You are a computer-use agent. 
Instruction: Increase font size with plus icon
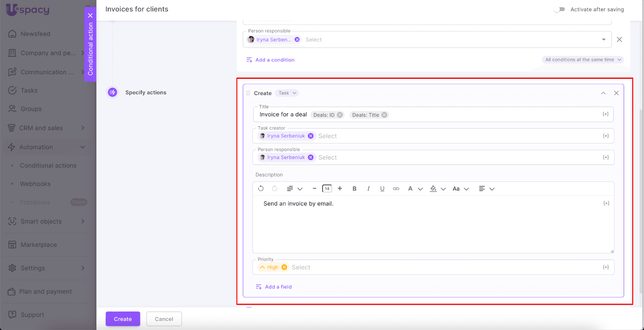(x=340, y=189)
